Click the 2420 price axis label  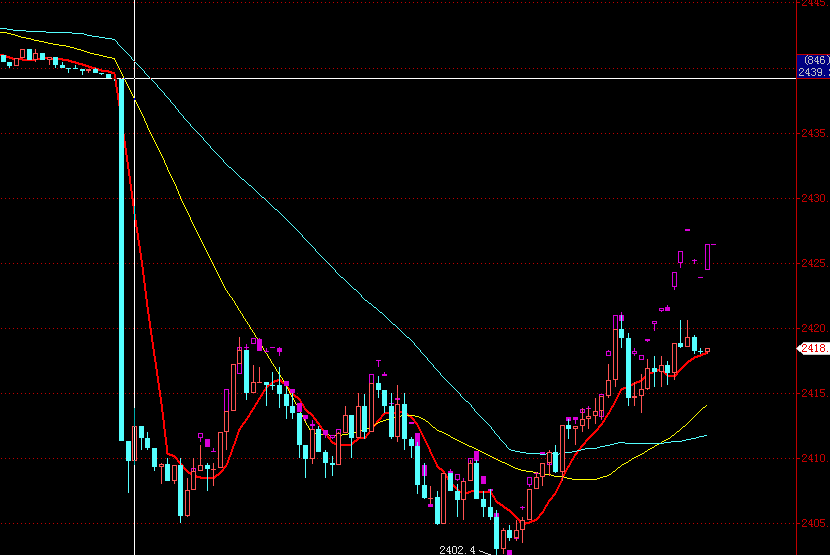pos(813,328)
